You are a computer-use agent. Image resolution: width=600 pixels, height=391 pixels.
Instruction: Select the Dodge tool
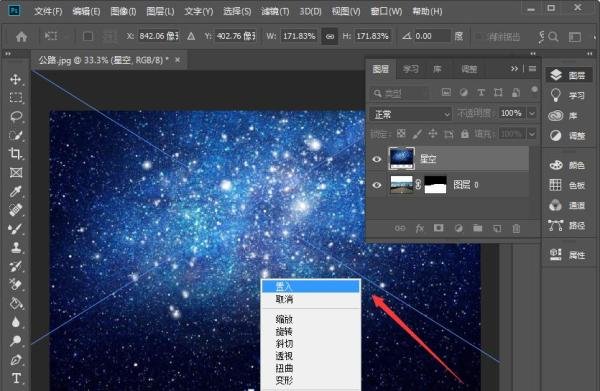(16, 340)
